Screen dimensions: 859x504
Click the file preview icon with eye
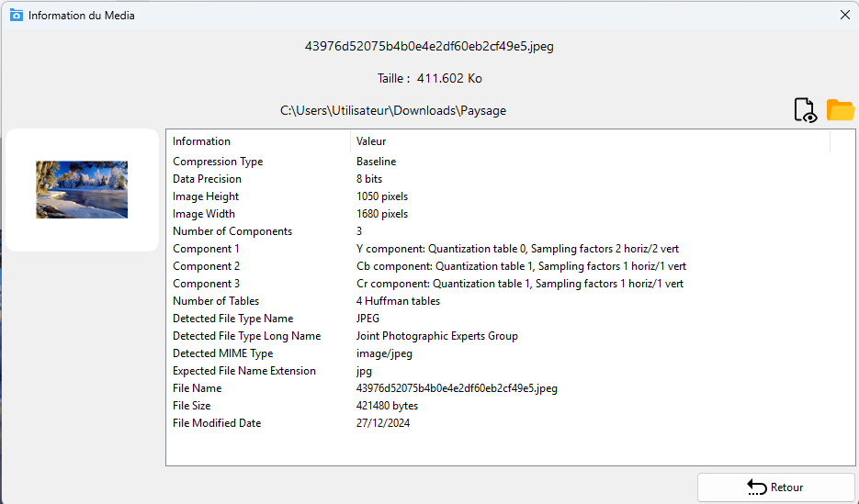tap(805, 110)
